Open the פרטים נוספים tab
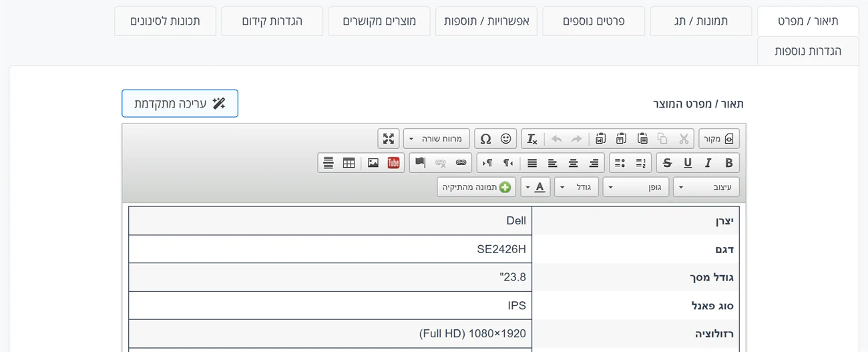 [594, 21]
